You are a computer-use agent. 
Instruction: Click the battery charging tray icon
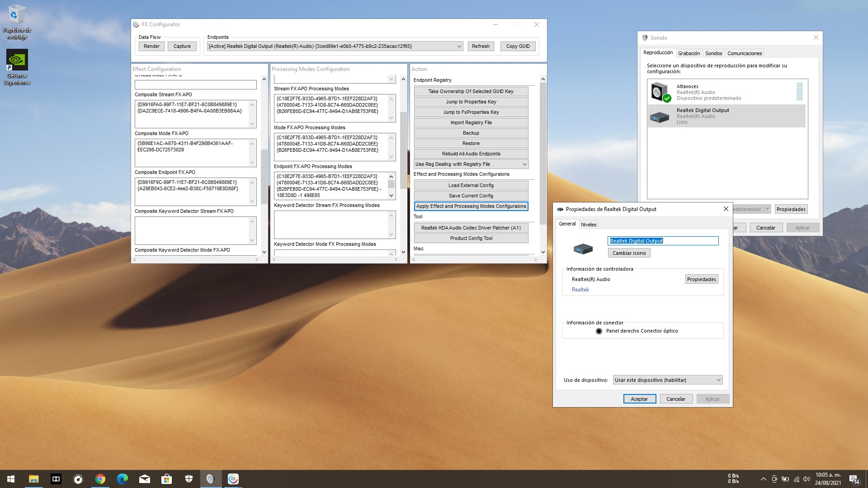[785, 479]
